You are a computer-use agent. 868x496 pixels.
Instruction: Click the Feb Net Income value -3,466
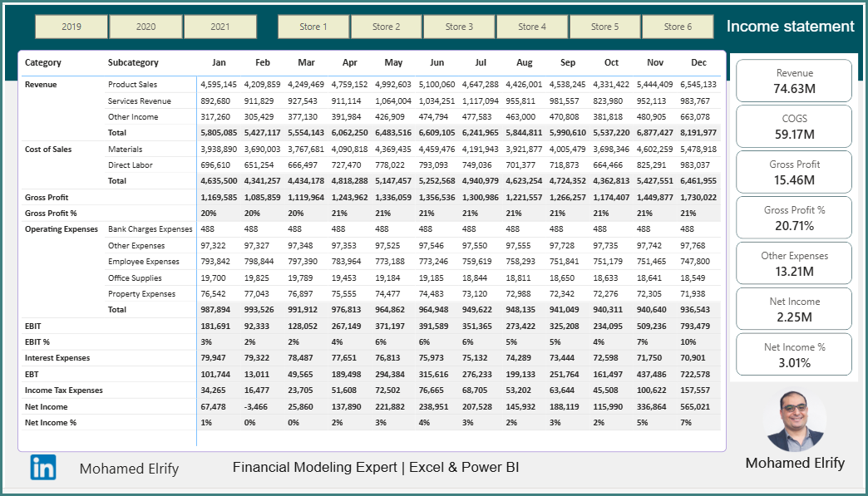coord(256,406)
